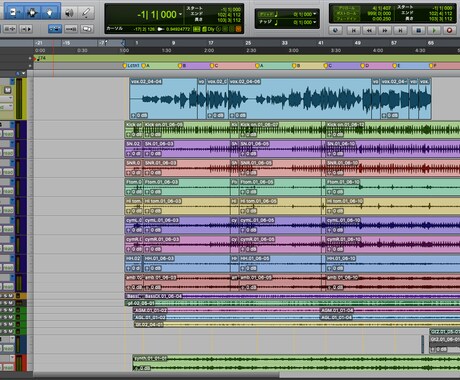Image resolution: width=460 pixels, height=380 pixels.
Task: Select the cymR.01_06-05 clip
Action: [x=280, y=244]
